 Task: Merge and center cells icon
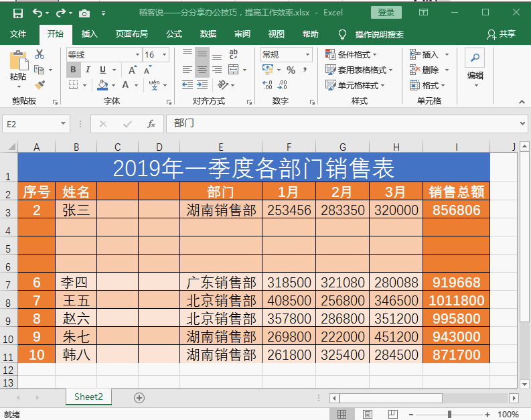233,70
